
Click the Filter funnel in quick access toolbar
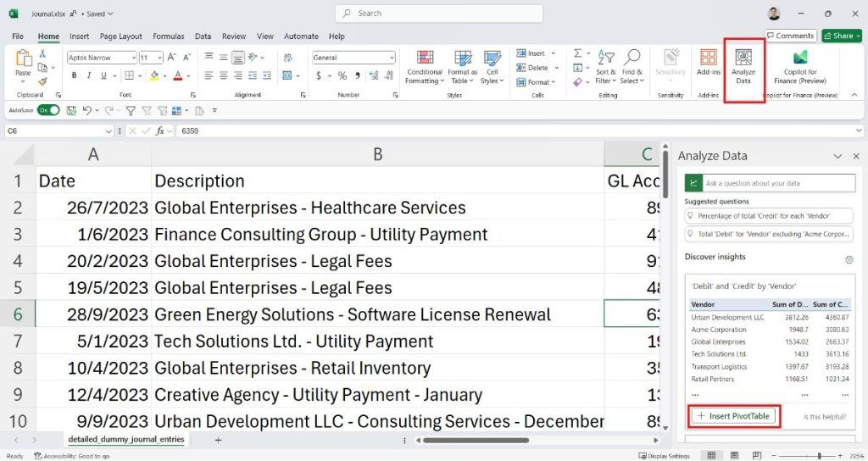pos(131,111)
